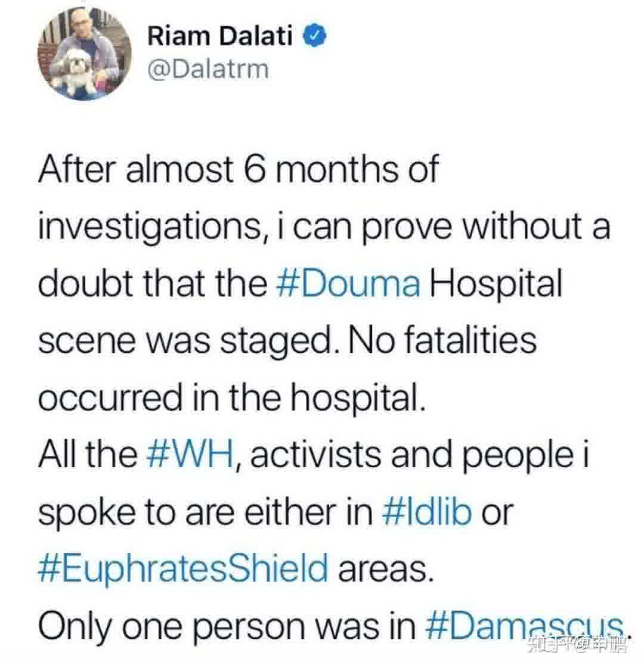Open the #Douma hashtag

pos(349,284)
